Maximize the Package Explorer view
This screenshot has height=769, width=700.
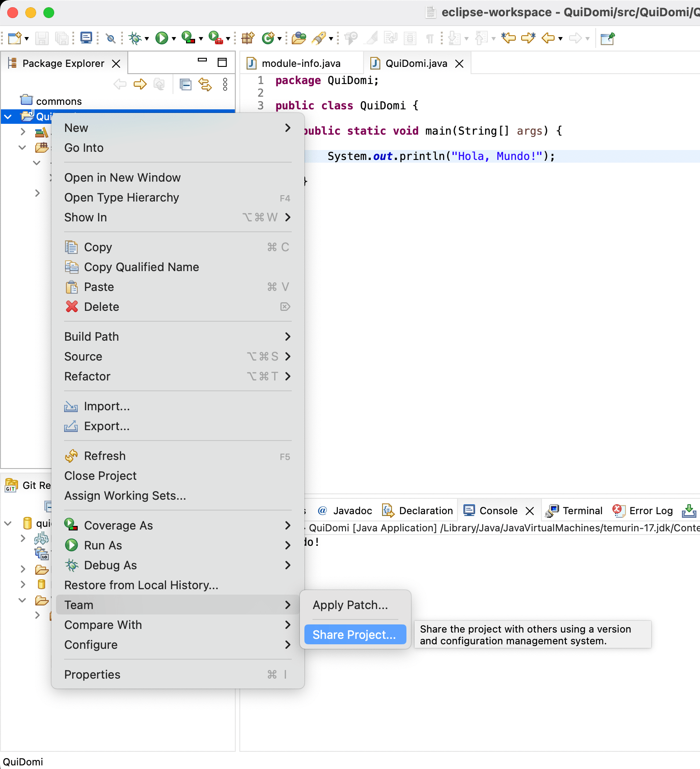(222, 62)
